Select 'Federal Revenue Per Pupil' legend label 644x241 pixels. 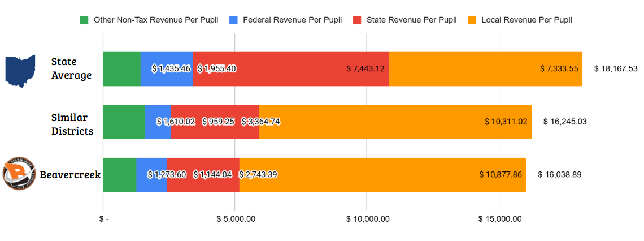(293, 20)
